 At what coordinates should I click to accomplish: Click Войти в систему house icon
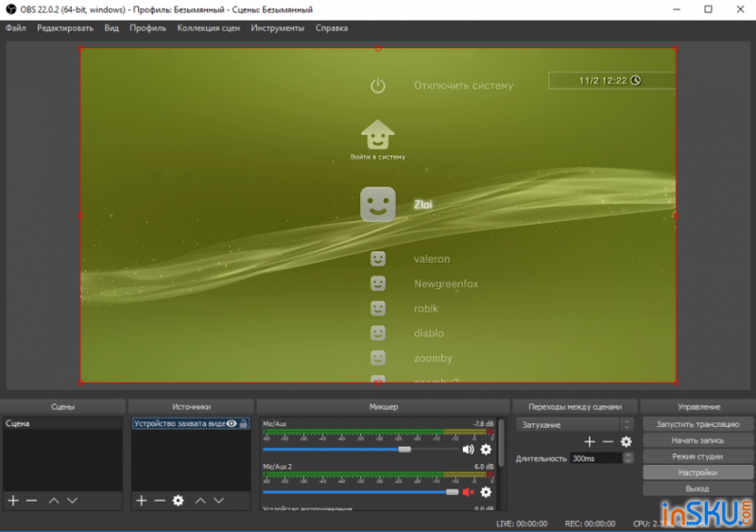pyautogui.click(x=378, y=134)
